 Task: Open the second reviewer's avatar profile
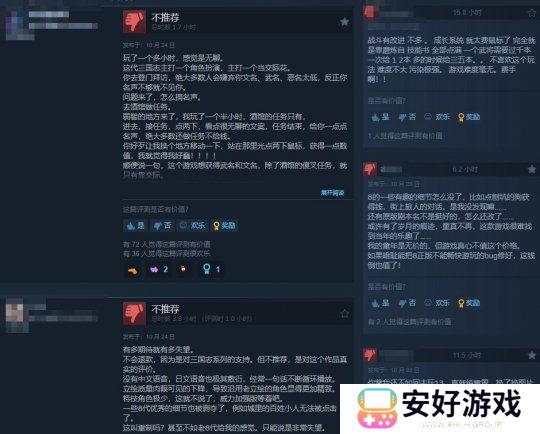point(17,316)
